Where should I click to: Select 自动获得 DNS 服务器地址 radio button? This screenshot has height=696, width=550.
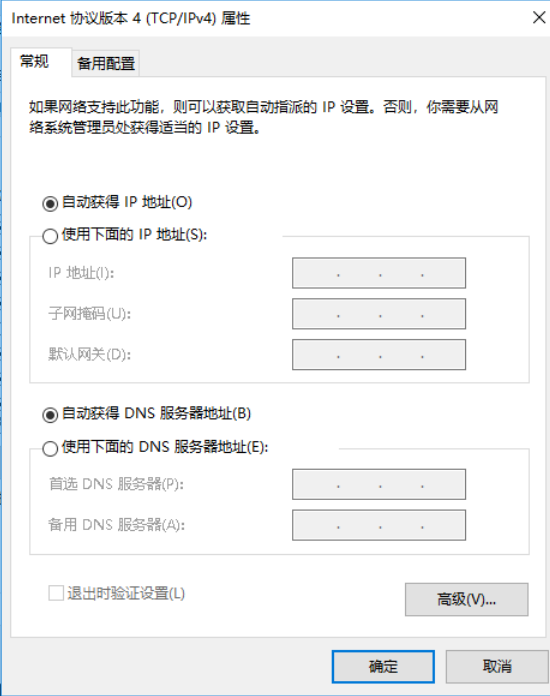[x=50, y=415]
